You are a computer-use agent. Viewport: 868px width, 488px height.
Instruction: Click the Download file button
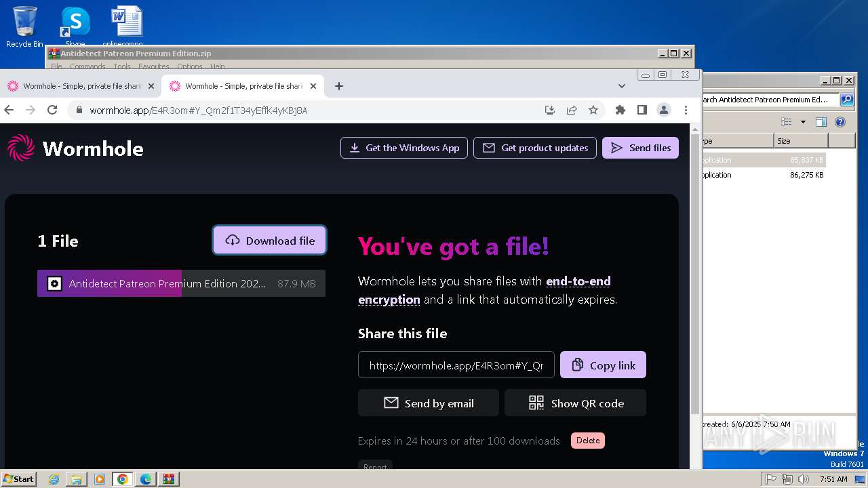(x=269, y=241)
